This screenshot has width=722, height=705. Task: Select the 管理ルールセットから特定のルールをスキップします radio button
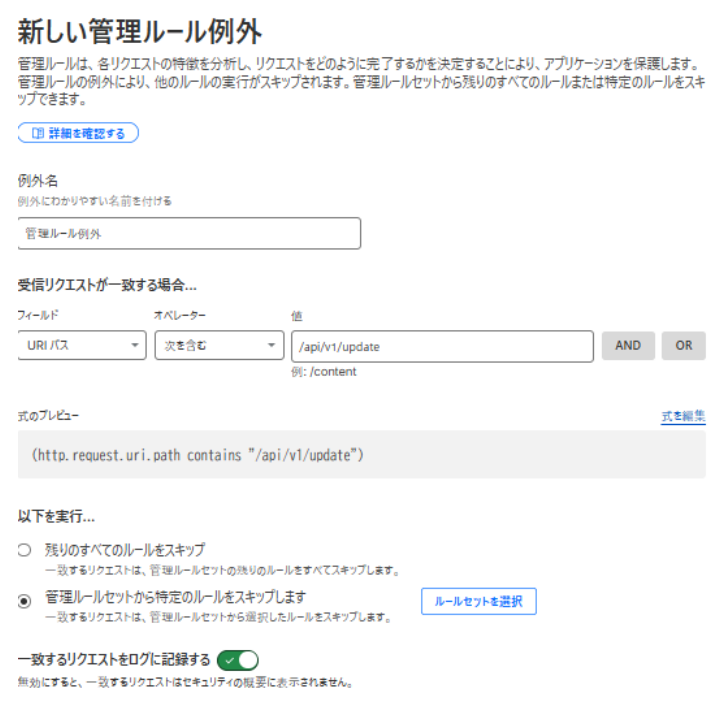[x=25, y=601]
